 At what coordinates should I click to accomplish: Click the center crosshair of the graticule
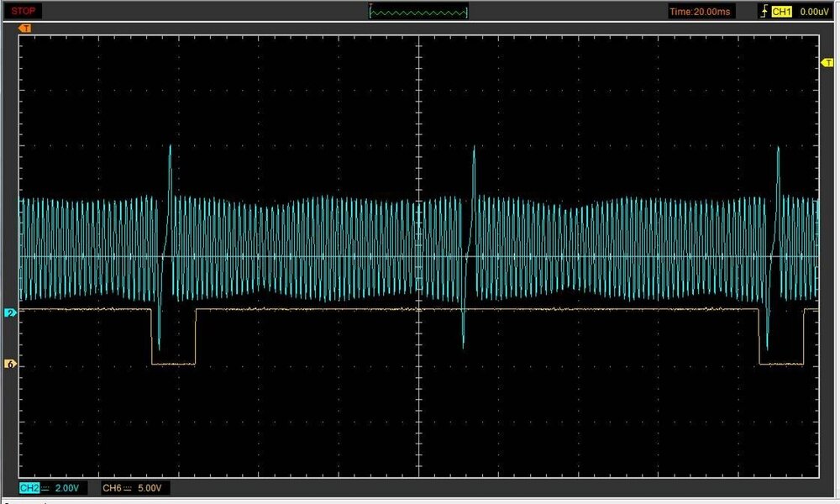[x=418, y=256]
